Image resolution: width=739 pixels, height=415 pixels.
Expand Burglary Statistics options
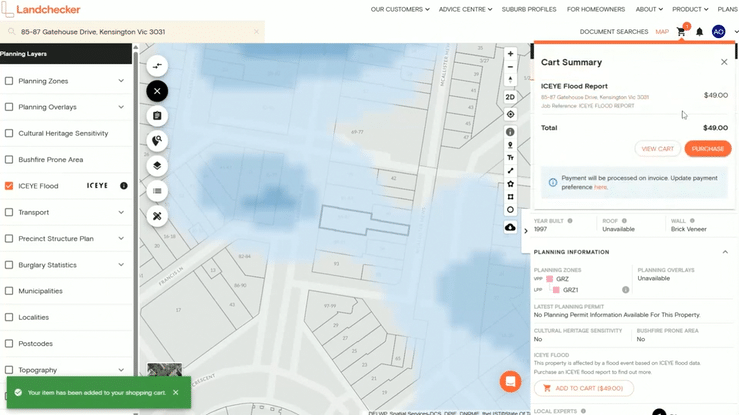coord(121,265)
